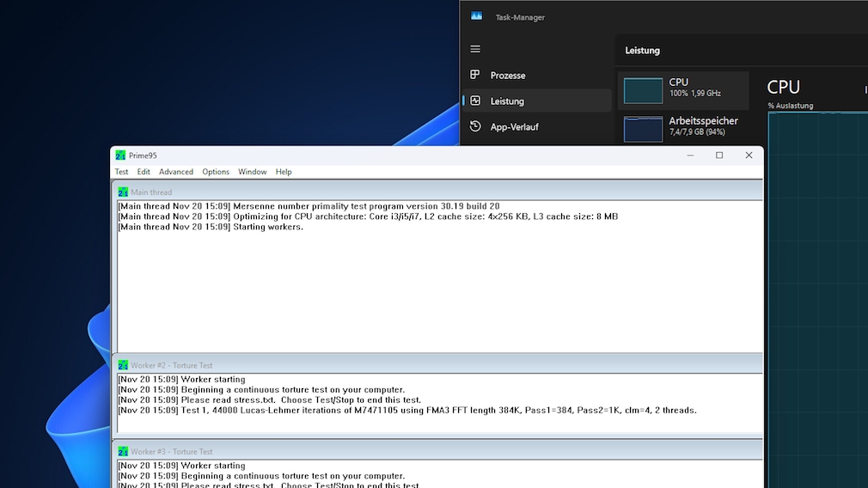Click the Worker #3 window icon
Screen dimensions: 868x488
[x=123, y=451]
